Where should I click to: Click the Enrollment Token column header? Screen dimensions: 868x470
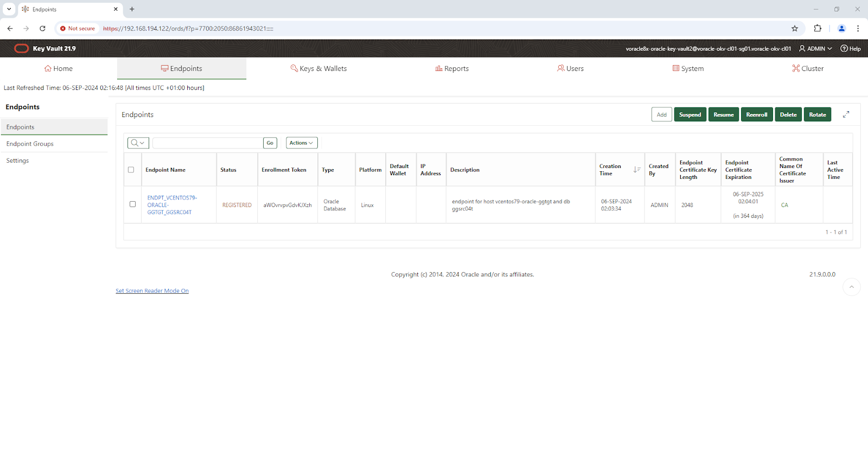[x=284, y=170]
